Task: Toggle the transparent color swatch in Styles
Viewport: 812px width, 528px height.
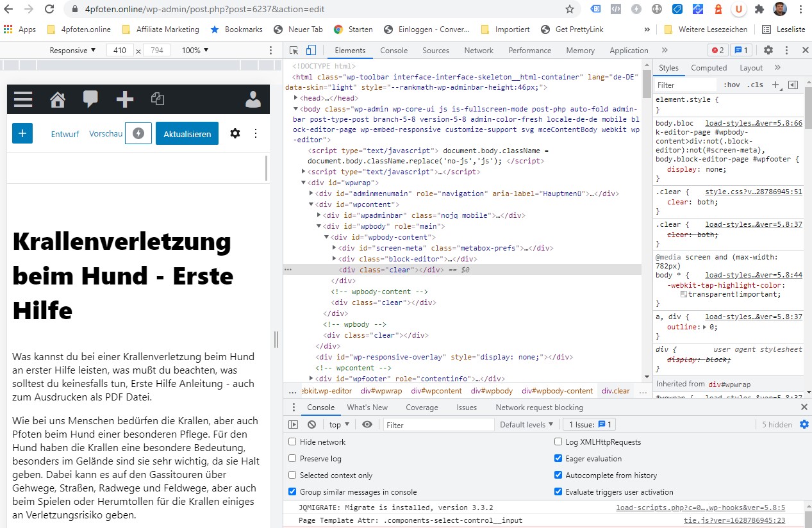Action: coord(684,294)
